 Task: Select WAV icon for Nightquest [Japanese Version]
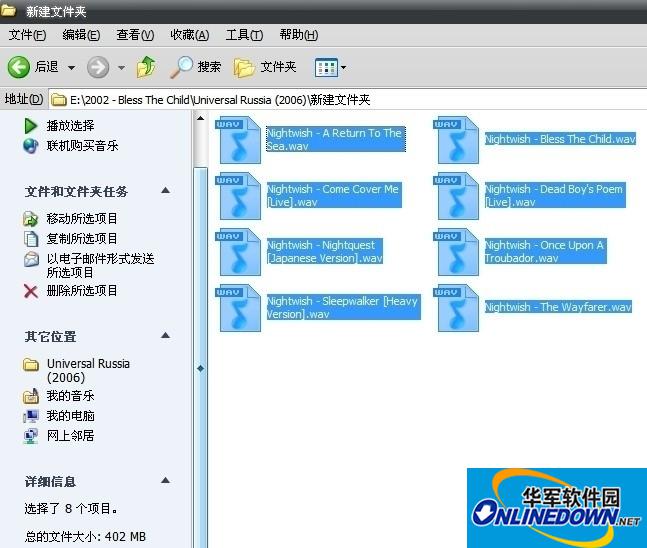238,252
